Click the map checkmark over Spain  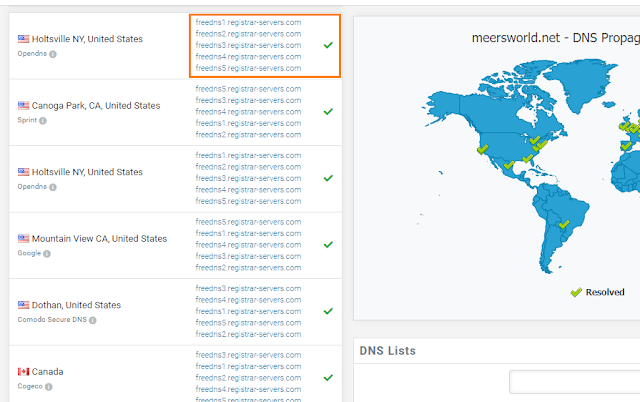(x=626, y=146)
